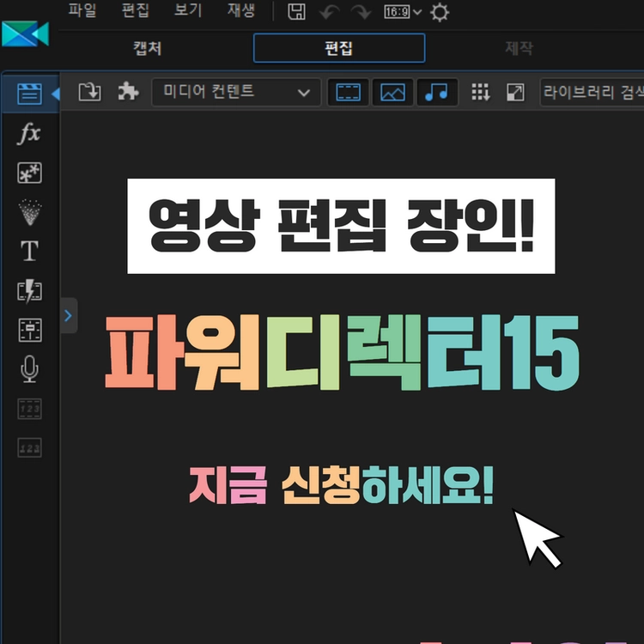Open the PiP Objects Room icon

(x=29, y=173)
